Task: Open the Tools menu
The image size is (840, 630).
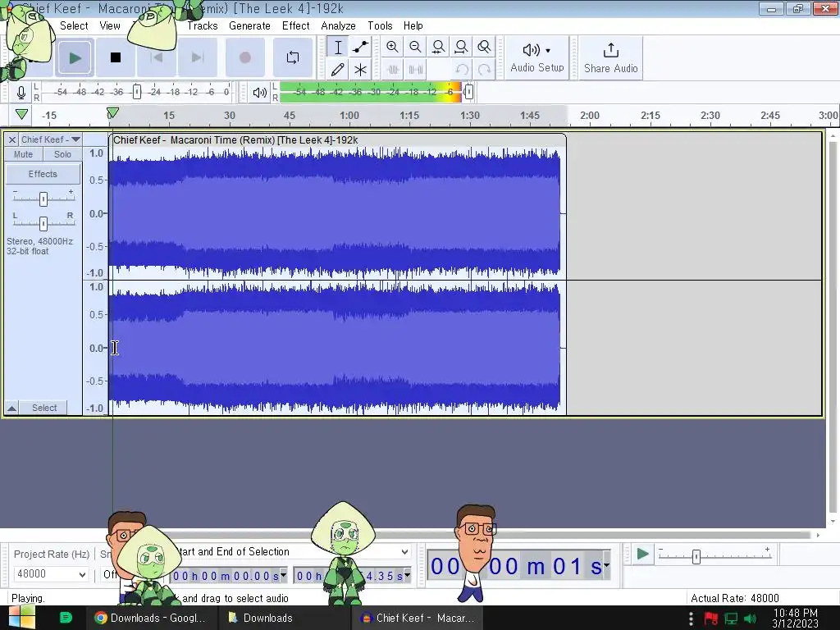Action: (380, 25)
